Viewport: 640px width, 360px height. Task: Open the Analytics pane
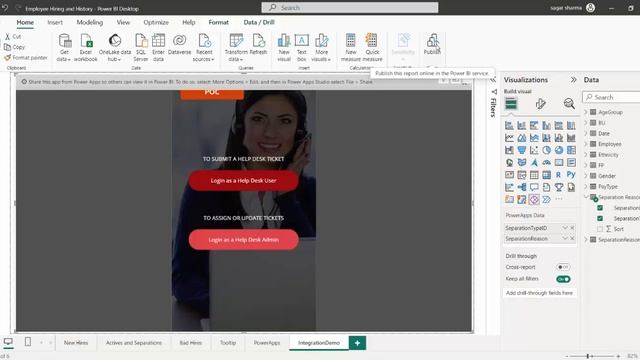click(569, 104)
